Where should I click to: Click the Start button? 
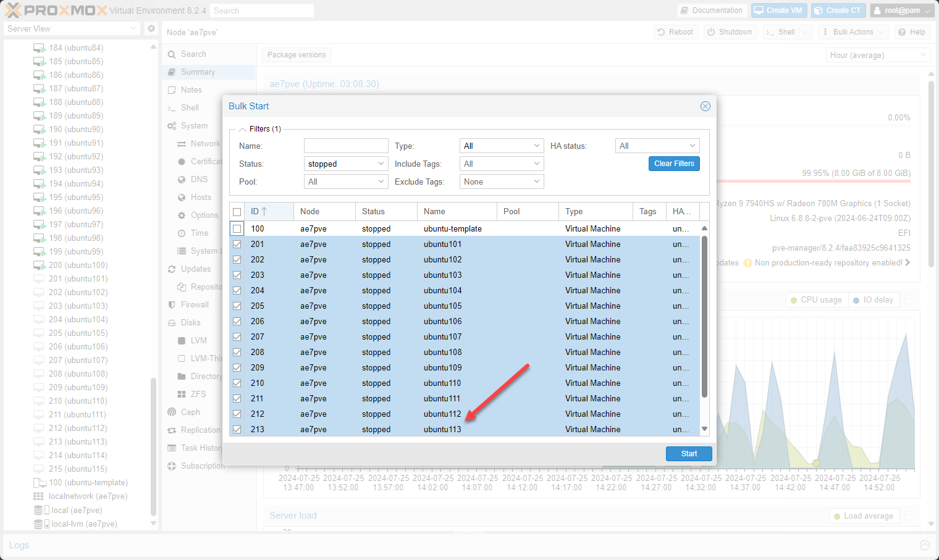pyautogui.click(x=689, y=454)
